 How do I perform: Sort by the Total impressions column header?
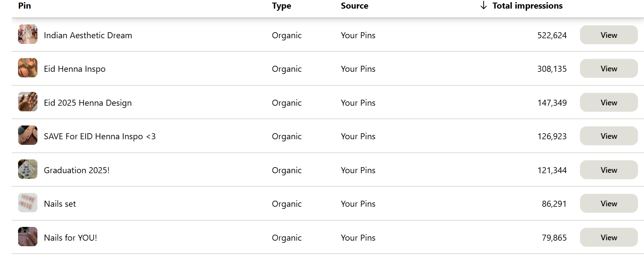click(527, 6)
